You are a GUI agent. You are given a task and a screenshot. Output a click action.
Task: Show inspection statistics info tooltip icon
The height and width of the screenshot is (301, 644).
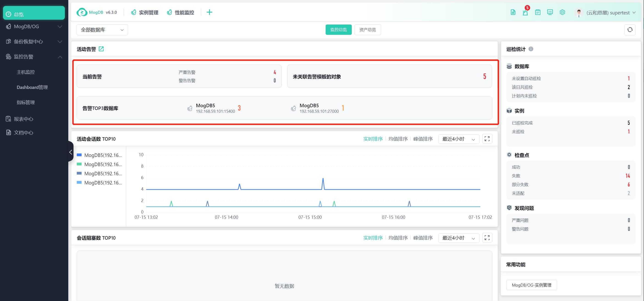[x=531, y=49]
